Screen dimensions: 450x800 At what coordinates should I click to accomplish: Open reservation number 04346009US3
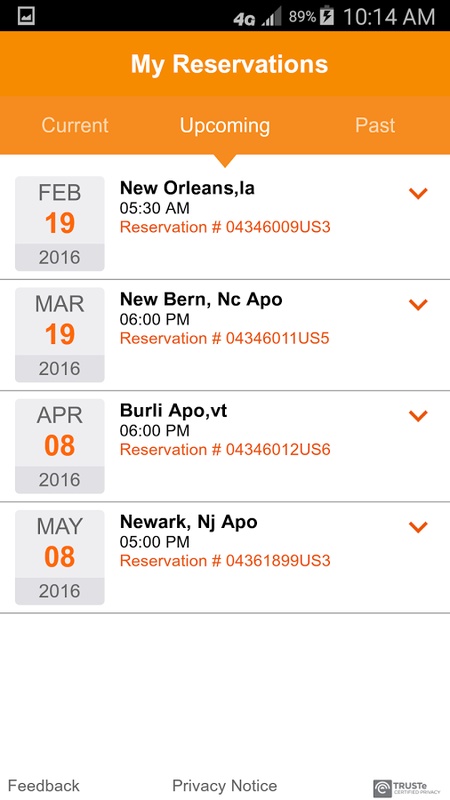tap(225, 227)
